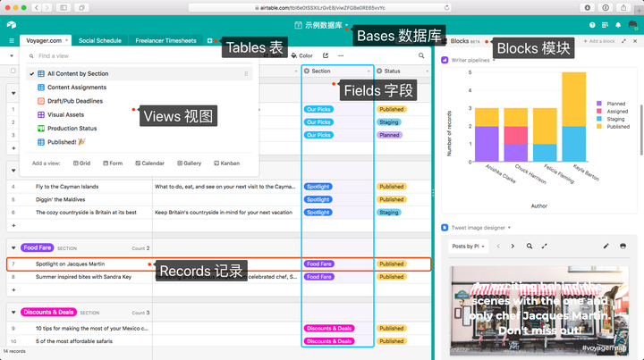The height and width of the screenshot is (360, 644).
Task: Add a Grid view
Action: (x=81, y=163)
